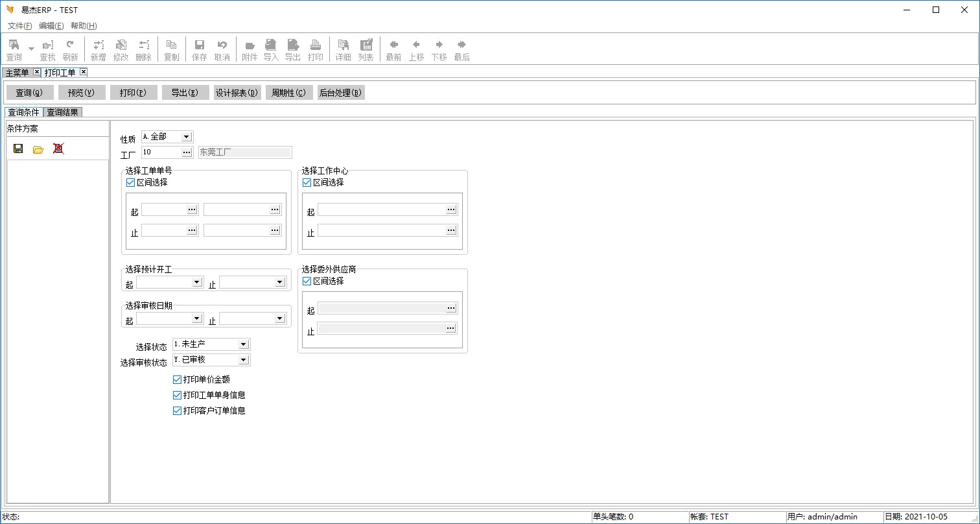Open saved condition scheme folder icon
The width and height of the screenshot is (980, 524).
coord(38,149)
